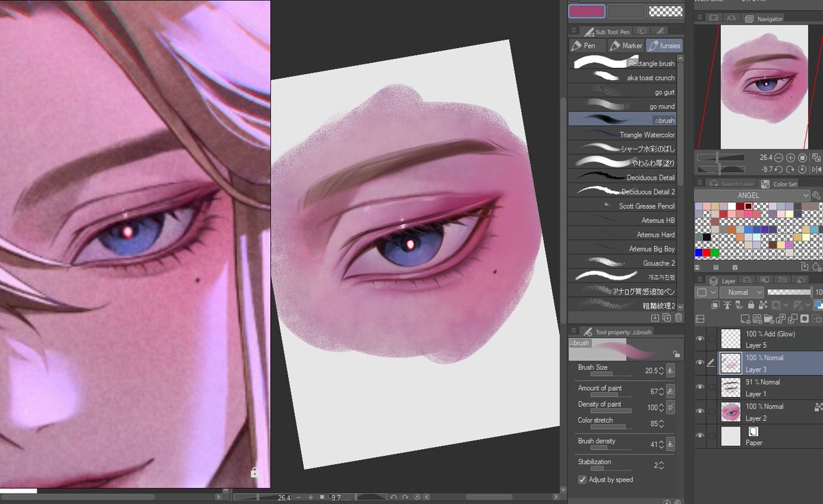Tick the selection box for Layer 1
Screen dimensions: 823x504
tap(712, 387)
